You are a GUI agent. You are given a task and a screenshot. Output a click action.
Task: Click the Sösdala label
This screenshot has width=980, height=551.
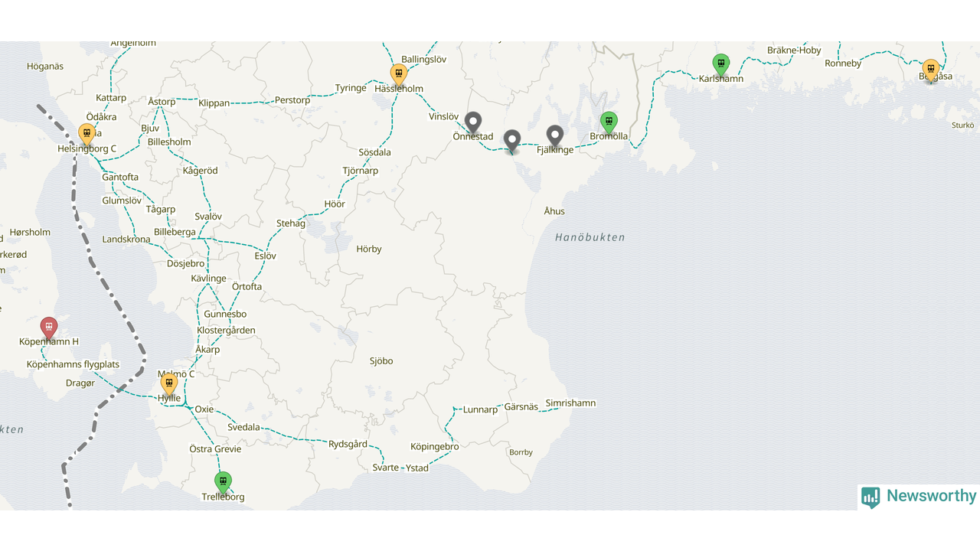pos(375,153)
